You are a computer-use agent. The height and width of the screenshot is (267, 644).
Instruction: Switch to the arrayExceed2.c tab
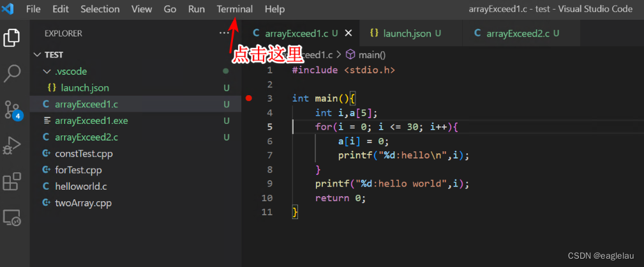coord(521,33)
